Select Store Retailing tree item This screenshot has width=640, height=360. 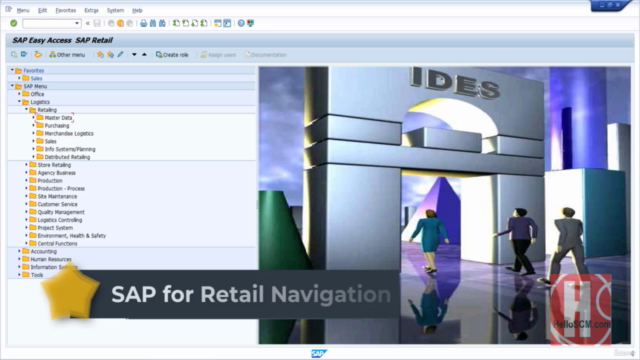click(54, 165)
